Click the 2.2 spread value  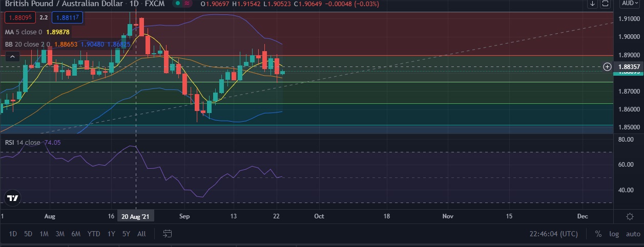click(44, 17)
